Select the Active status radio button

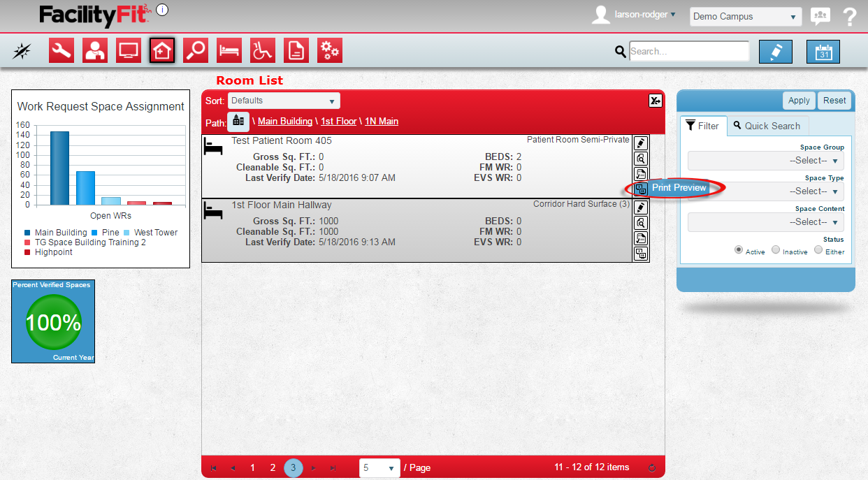click(739, 250)
